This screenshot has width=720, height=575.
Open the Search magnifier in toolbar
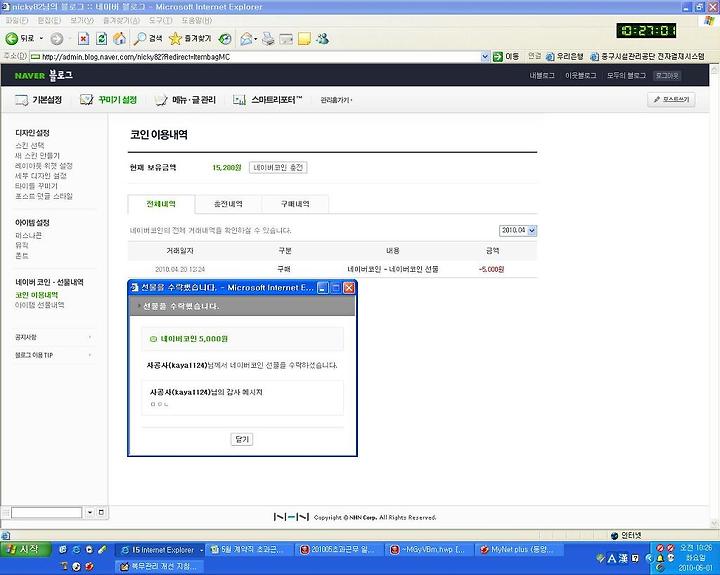[147, 39]
